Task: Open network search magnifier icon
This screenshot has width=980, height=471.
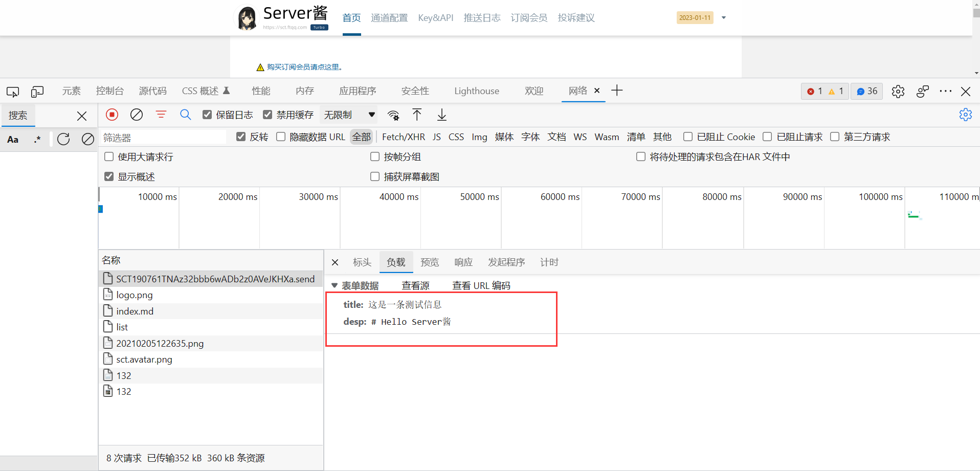Action: point(186,115)
